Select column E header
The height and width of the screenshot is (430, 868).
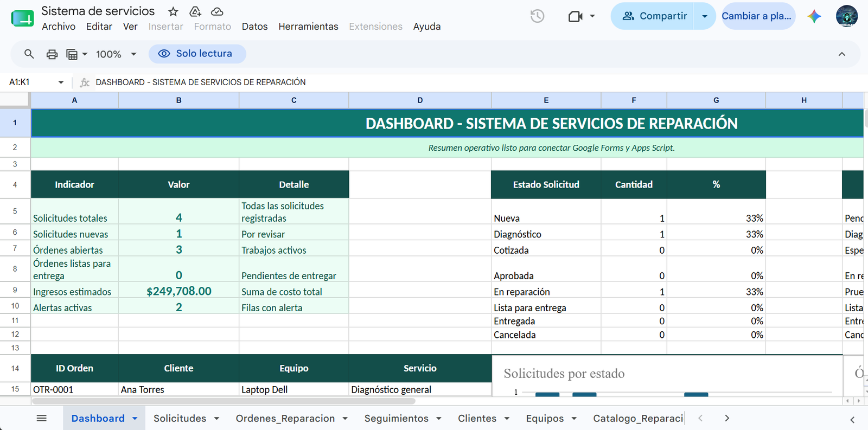(x=546, y=100)
